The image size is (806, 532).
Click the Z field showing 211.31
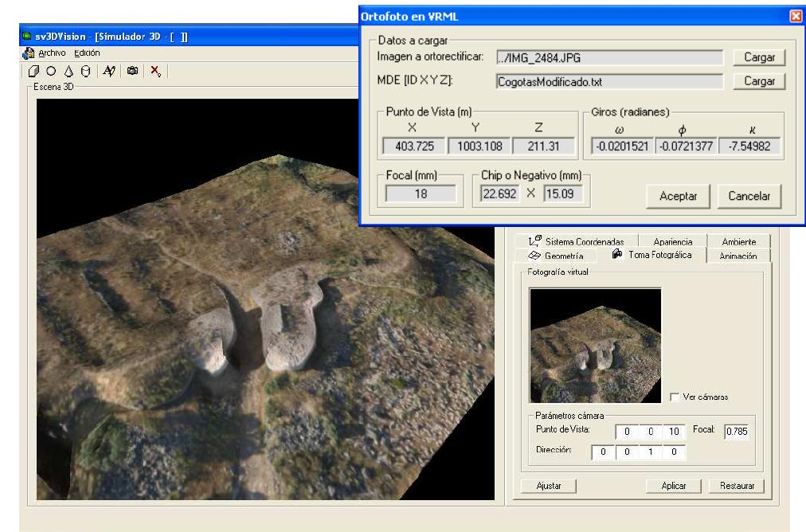pos(543,146)
